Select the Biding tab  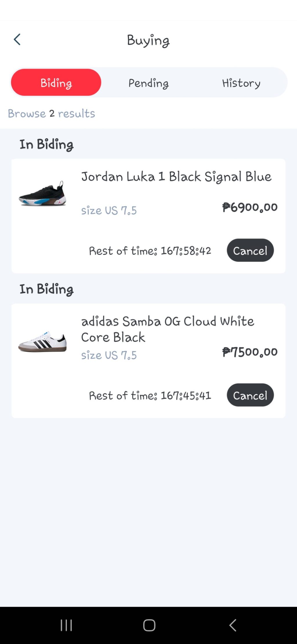pyautogui.click(x=56, y=83)
